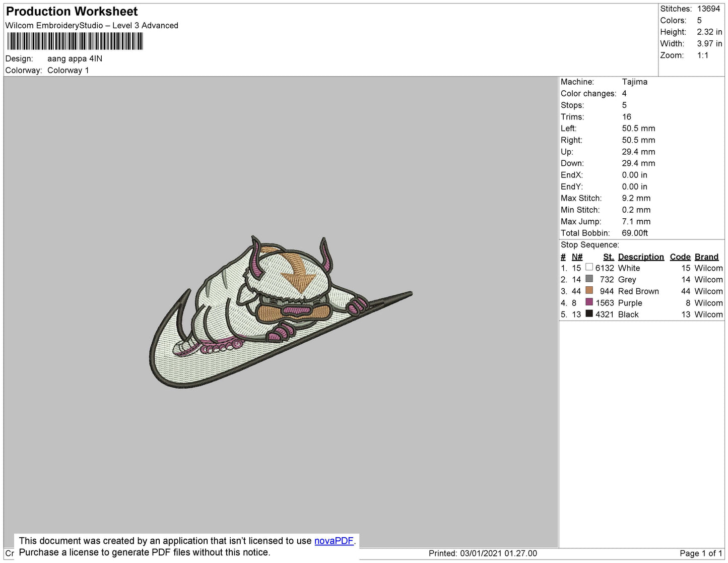Select the Grey thread color swatch
The width and height of the screenshot is (728, 563).
pyautogui.click(x=589, y=279)
